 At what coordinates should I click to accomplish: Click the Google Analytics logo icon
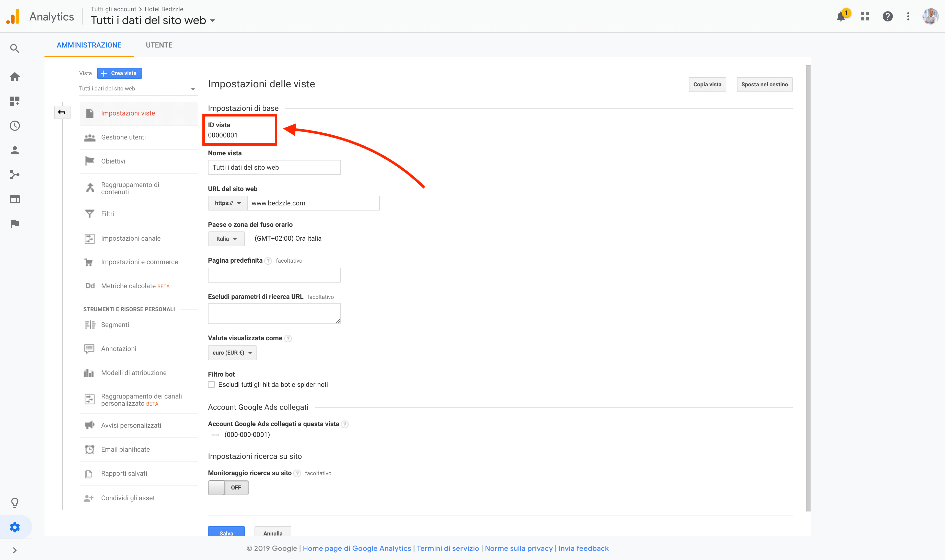(x=13, y=17)
